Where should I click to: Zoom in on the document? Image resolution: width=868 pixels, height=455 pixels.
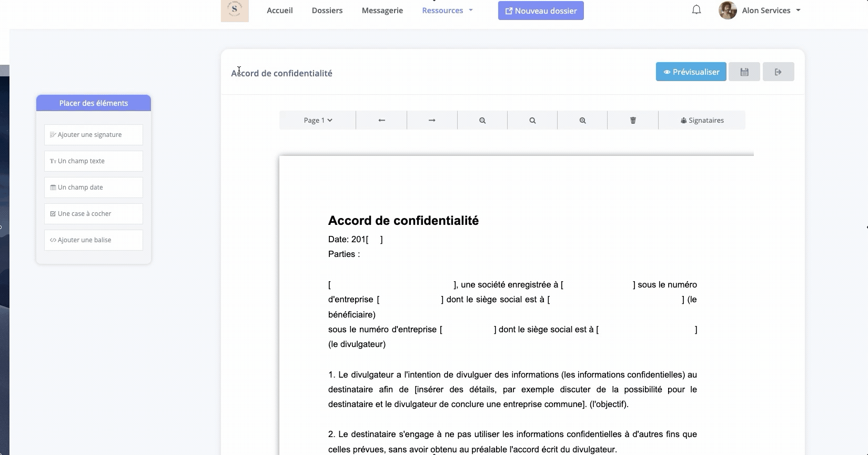pyautogui.click(x=582, y=120)
